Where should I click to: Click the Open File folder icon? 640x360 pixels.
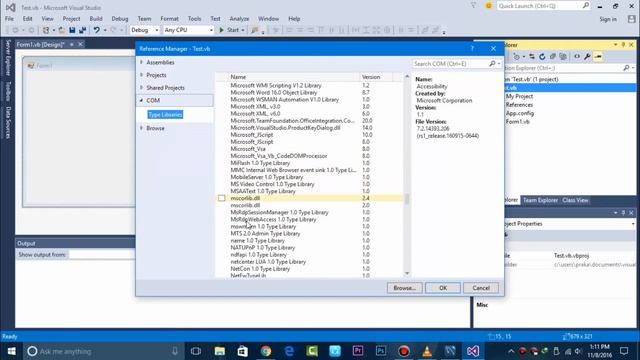click(62, 30)
